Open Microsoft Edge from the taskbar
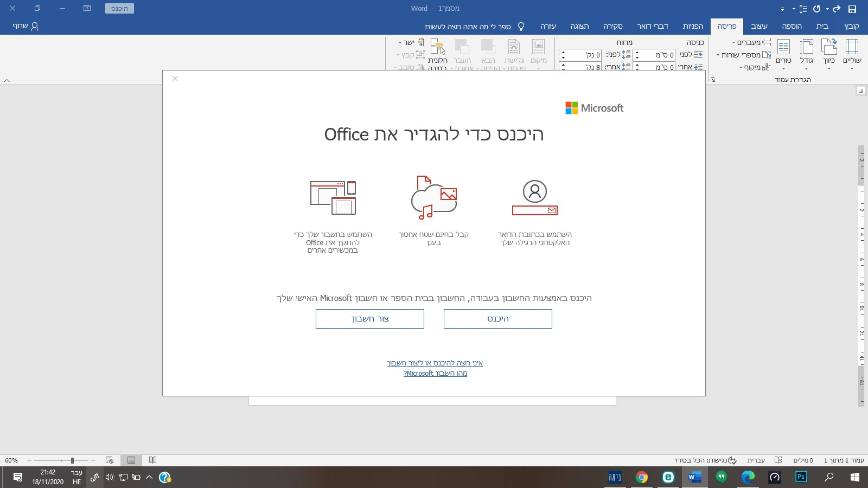The width and height of the screenshot is (868, 488). [x=748, y=477]
